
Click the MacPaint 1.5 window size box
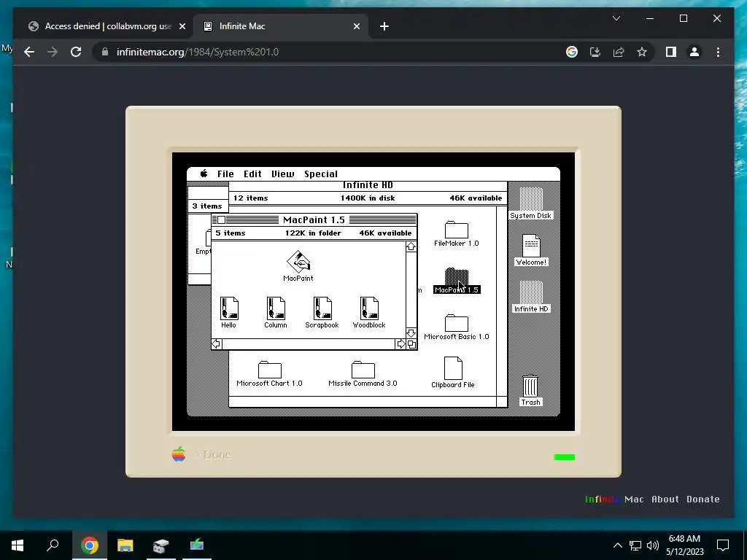pyautogui.click(x=412, y=344)
